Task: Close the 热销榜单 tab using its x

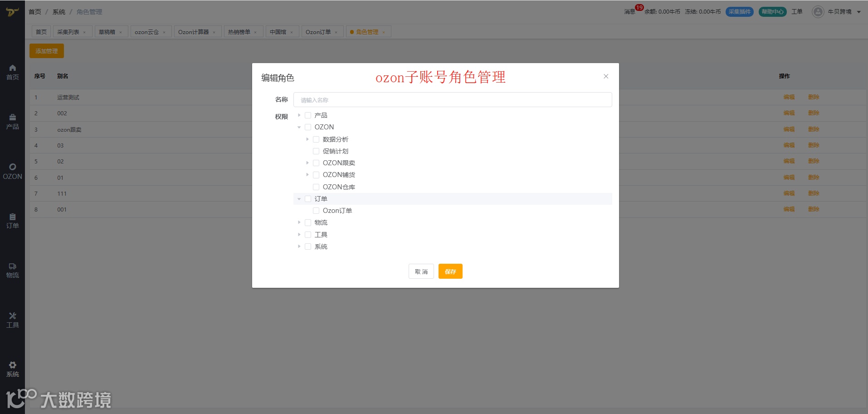Action: (255, 32)
